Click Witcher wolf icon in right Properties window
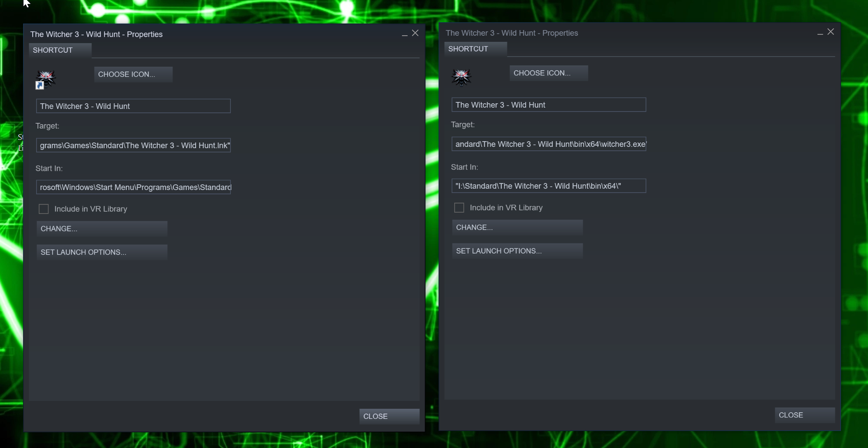This screenshot has height=448, width=868. click(461, 78)
